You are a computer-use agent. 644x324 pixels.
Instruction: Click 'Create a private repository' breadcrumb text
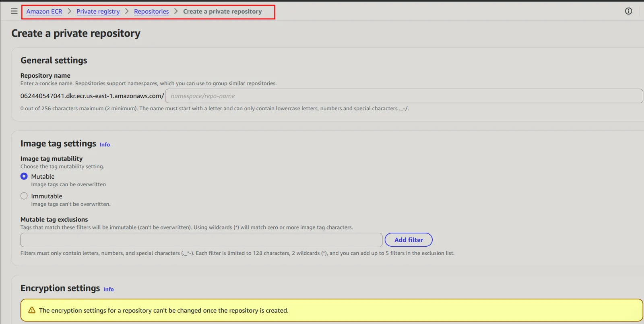[222, 11]
